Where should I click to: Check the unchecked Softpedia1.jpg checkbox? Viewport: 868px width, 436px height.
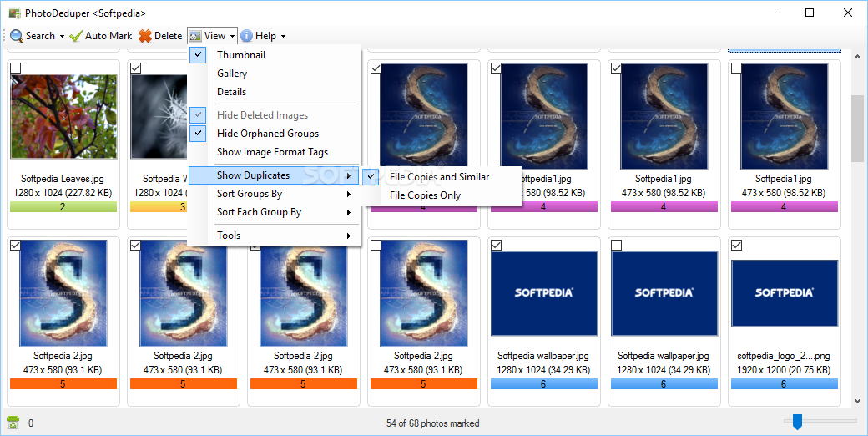point(736,68)
